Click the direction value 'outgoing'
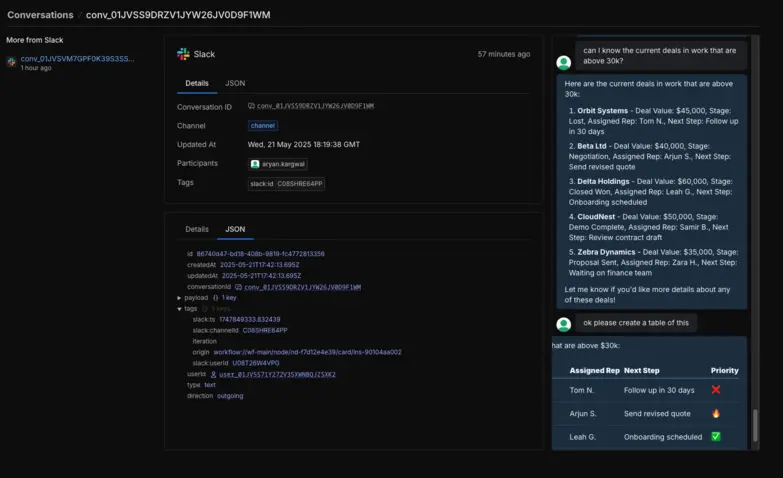 (x=230, y=396)
